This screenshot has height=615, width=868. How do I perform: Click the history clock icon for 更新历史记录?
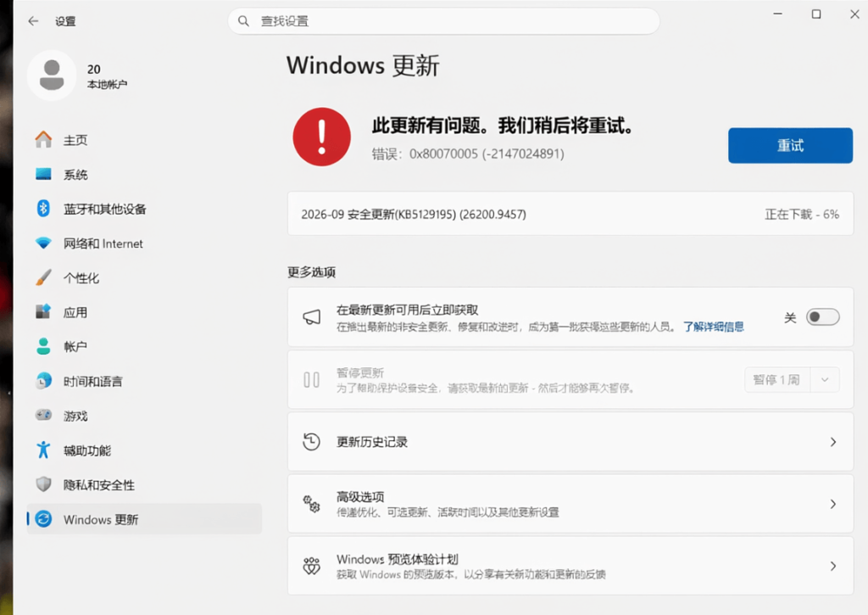click(312, 442)
